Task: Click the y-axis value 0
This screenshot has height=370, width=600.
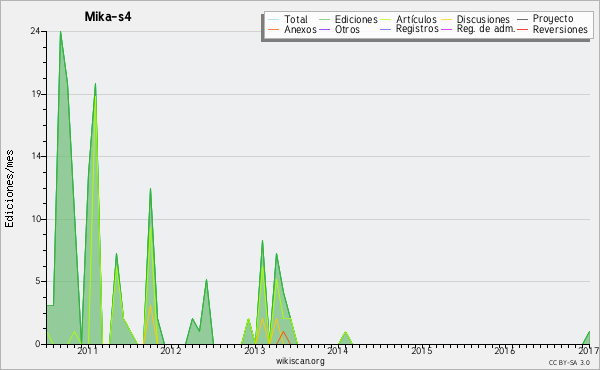Action: click(38, 344)
